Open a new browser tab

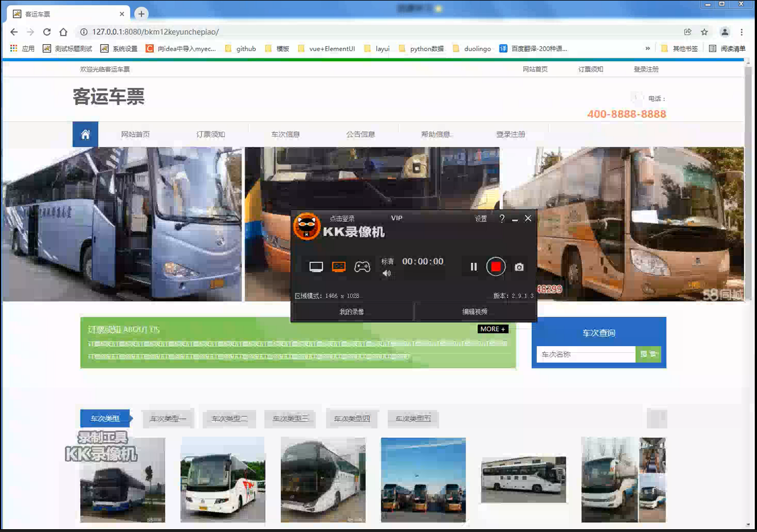pos(142,13)
